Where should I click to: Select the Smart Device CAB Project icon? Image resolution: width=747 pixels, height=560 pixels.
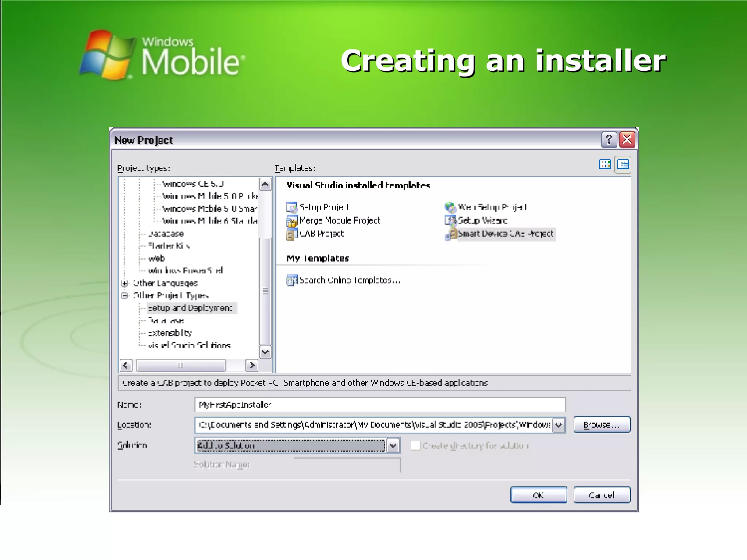[450, 234]
